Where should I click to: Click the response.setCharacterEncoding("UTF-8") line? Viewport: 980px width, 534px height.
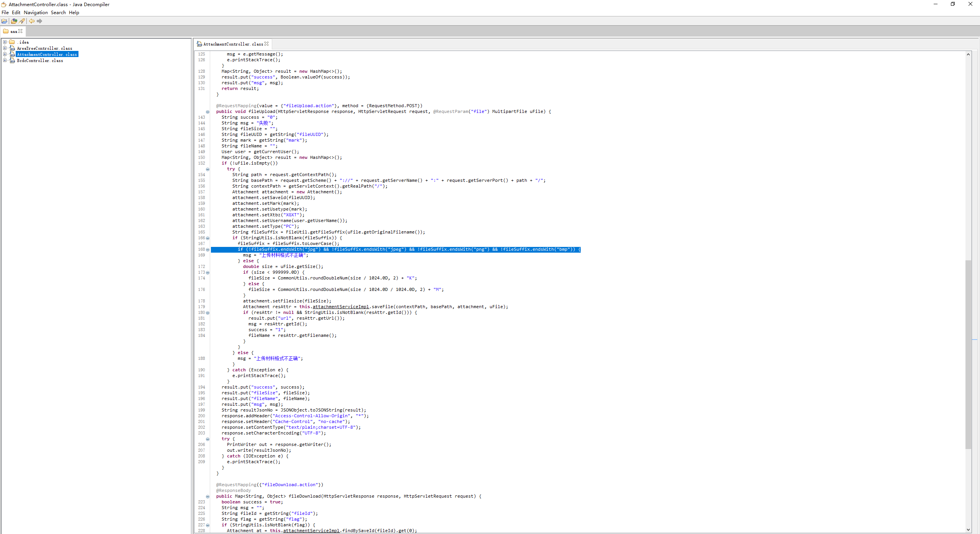274,433
